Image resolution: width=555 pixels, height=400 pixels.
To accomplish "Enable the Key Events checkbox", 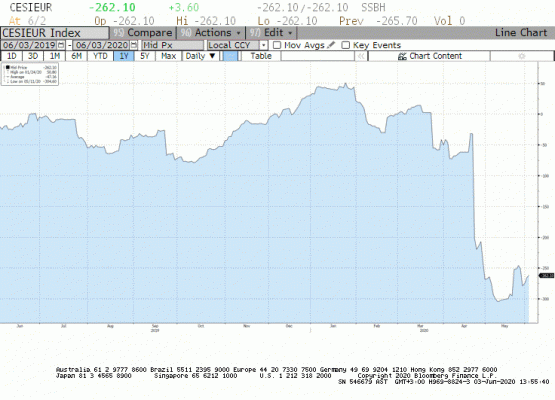I will [x=345, y=45].
